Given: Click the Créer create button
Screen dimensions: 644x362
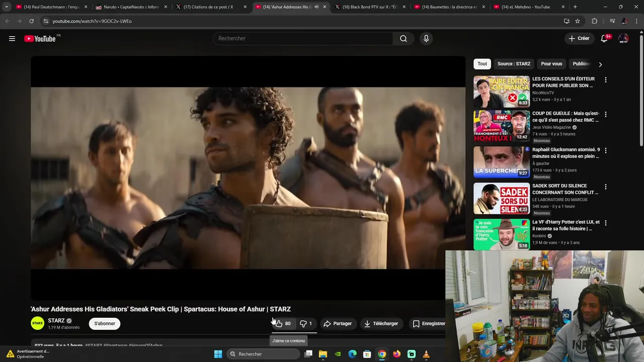Looking at the screenshot, I should click(x=579, y=39).
